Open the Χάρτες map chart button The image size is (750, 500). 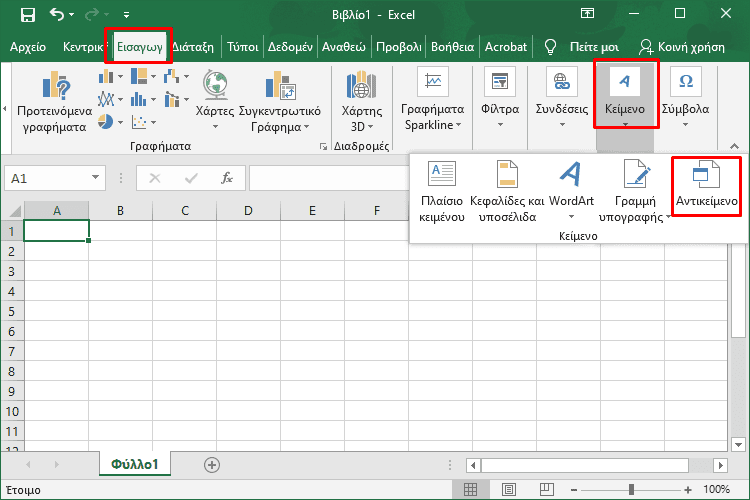pyautogui.click(x=215, y=100)
